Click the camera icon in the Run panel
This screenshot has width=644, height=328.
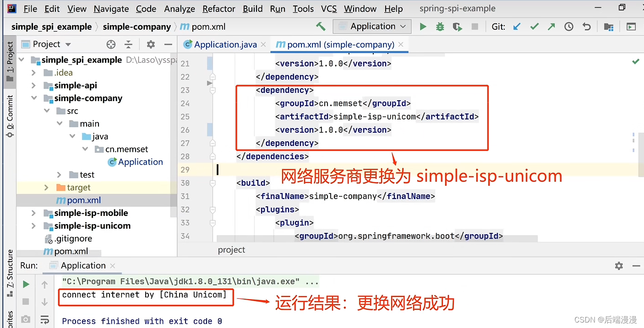tap(26, 319)
